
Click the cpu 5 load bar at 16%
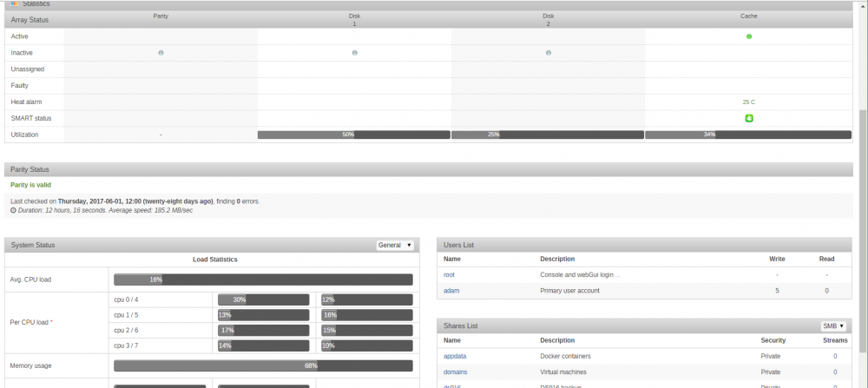click(367, 315)
